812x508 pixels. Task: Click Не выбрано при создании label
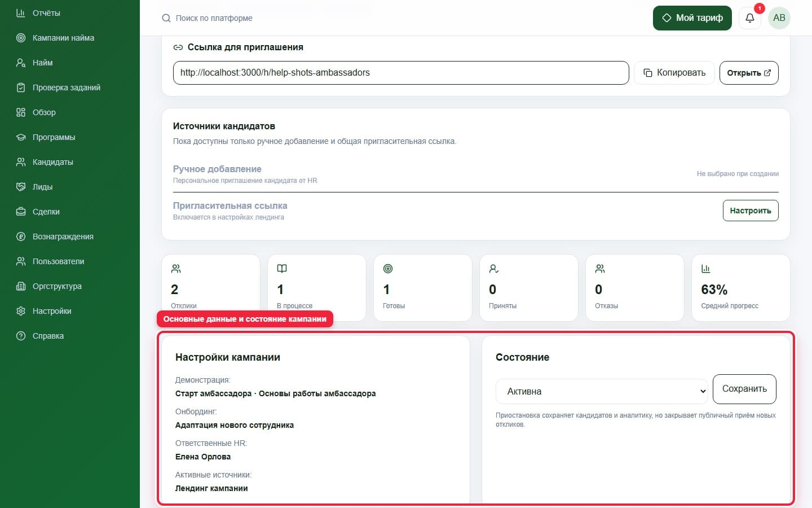pos(738,174)
